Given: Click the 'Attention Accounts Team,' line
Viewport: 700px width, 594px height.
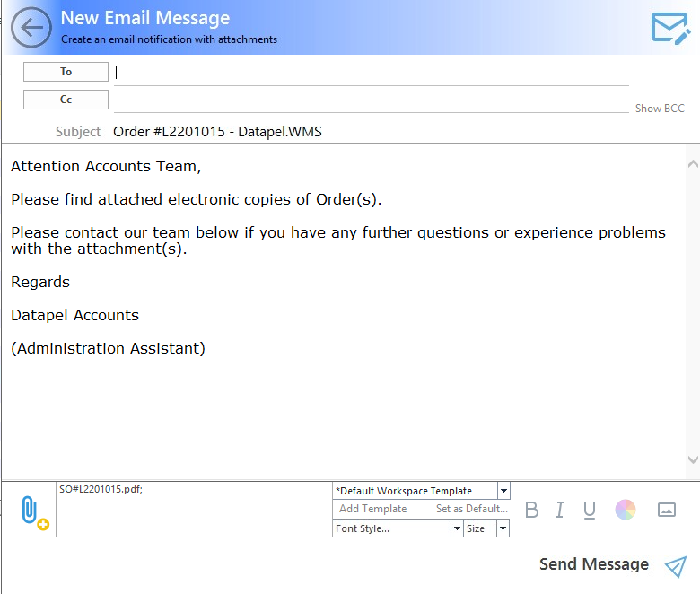Looking at the screenshot, I should click(106, 167).
